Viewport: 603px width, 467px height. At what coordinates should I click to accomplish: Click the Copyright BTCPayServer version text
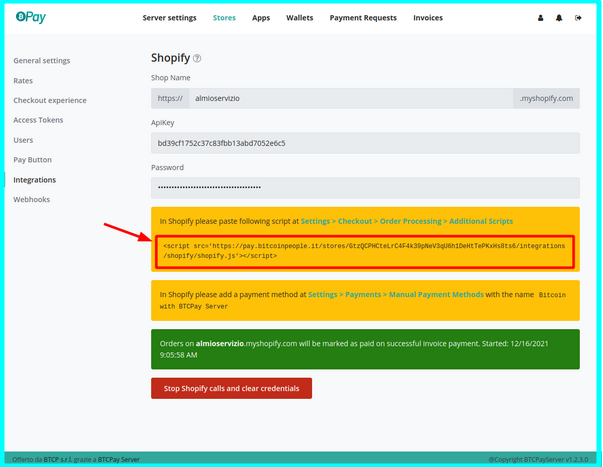click(x=538, y=459)
